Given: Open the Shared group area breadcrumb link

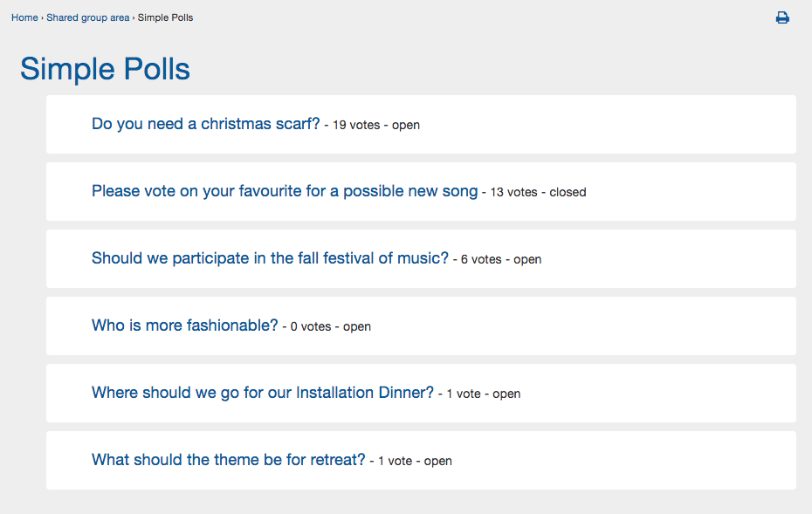Looking at the screenshot, I should pos(87,17).
